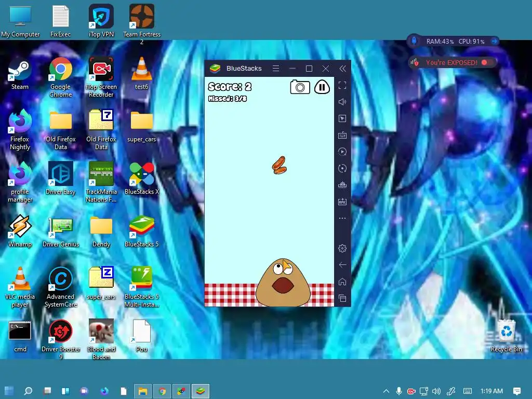Toggle BlueStacks fullscreen mode icon
The height and width of the screenshot is (399, 532).
pyautogui.click(x=342, y=85)
